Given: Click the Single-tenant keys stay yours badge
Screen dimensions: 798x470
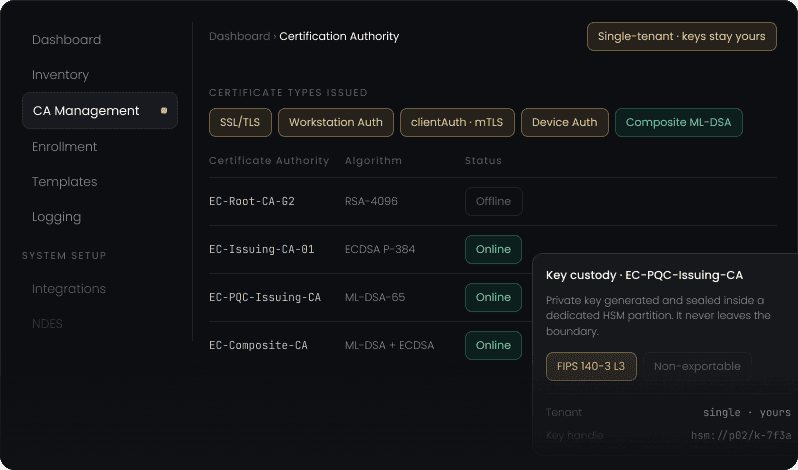Looking at the screenshot, I should pos(681,36).
